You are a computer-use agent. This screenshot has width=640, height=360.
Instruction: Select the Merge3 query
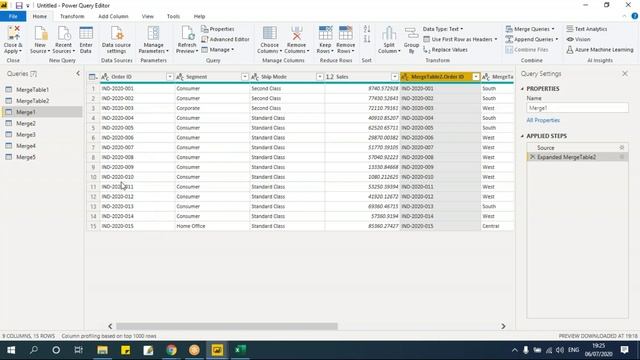tap(42, 134)
